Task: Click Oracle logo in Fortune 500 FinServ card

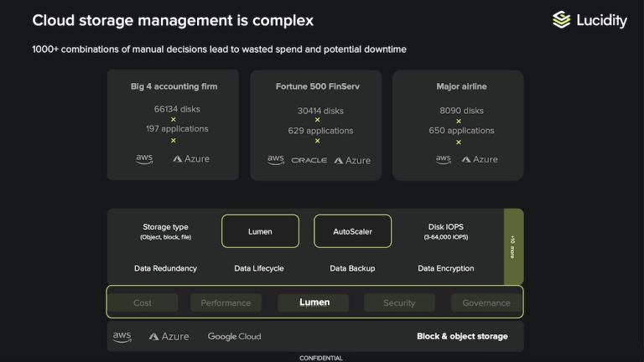Action: coord(309,160)
